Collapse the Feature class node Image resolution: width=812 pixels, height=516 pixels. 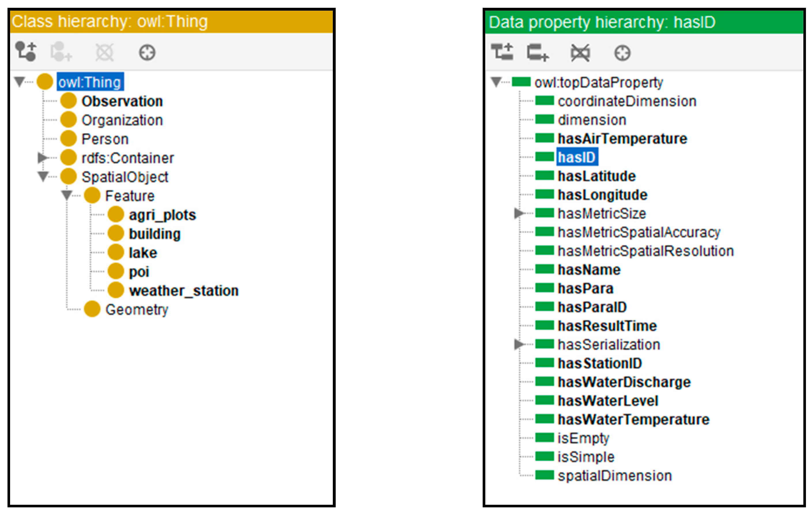67,195
